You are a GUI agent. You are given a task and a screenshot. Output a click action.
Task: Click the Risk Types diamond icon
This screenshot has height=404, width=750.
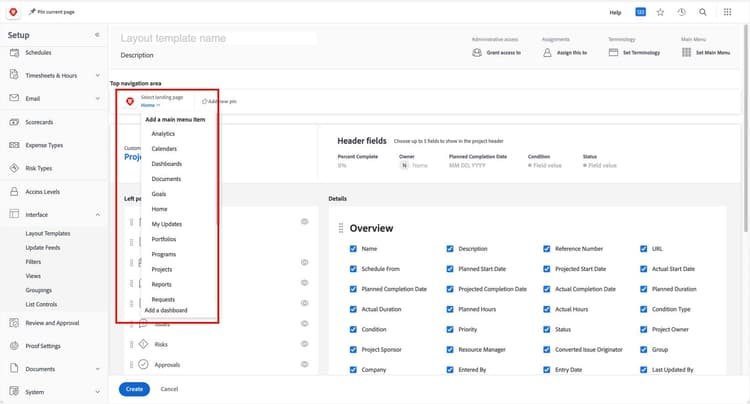pos(14,168)
